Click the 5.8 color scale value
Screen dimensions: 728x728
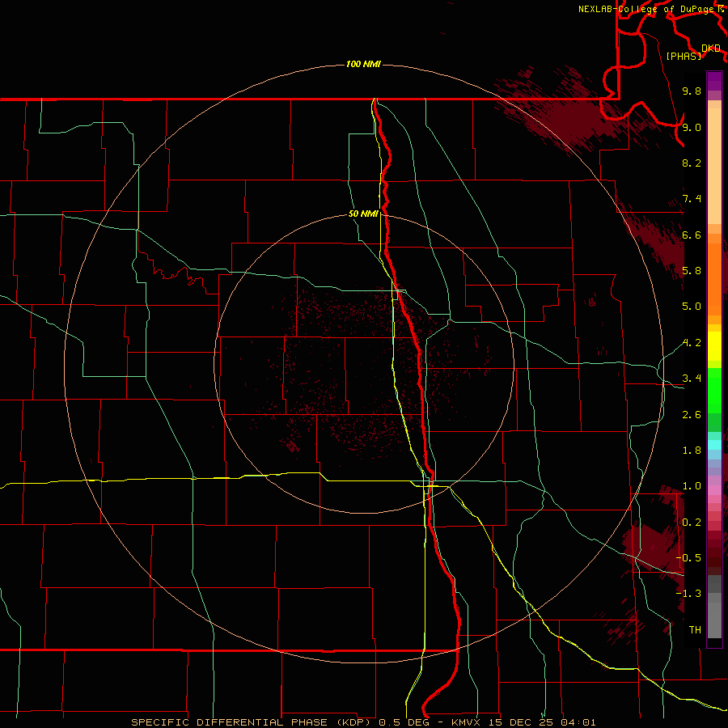692,271
